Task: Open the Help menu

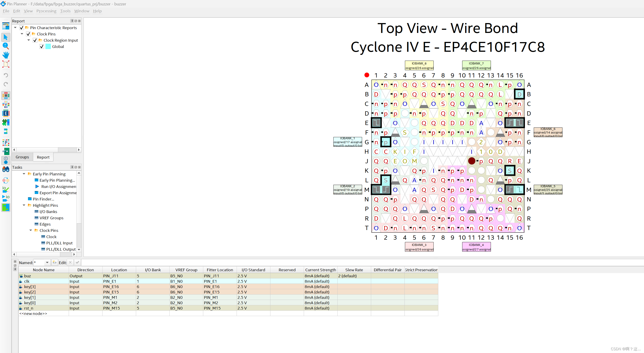Action: pyautogui.click(x=97, y=11)
